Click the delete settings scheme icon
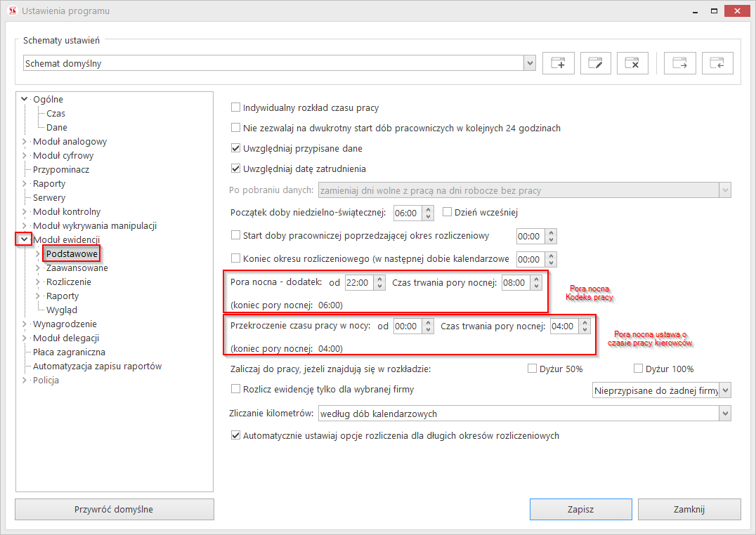 [632, 63]
